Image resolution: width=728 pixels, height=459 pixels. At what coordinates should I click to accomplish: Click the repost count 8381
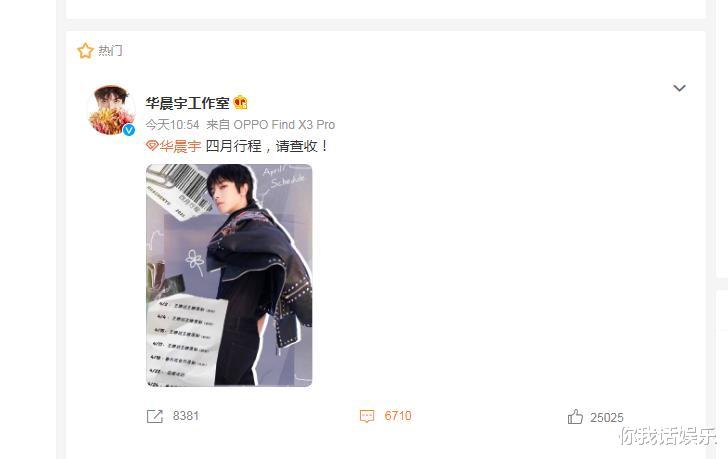click(x=186, y=416)
